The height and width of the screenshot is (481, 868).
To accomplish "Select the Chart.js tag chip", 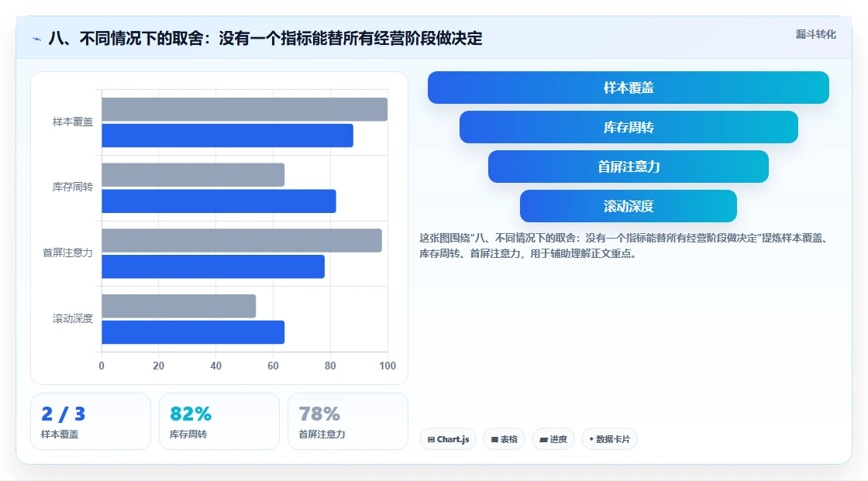I will (448, 439).
